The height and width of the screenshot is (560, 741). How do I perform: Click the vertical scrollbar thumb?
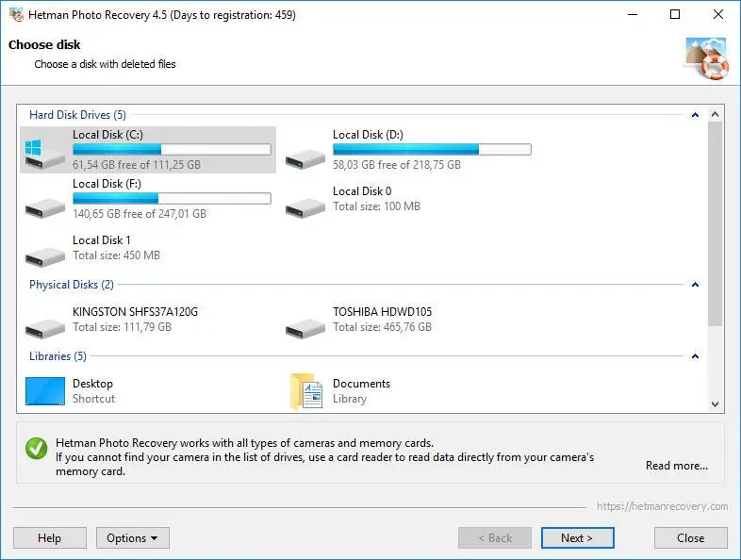tap(715, 224)
